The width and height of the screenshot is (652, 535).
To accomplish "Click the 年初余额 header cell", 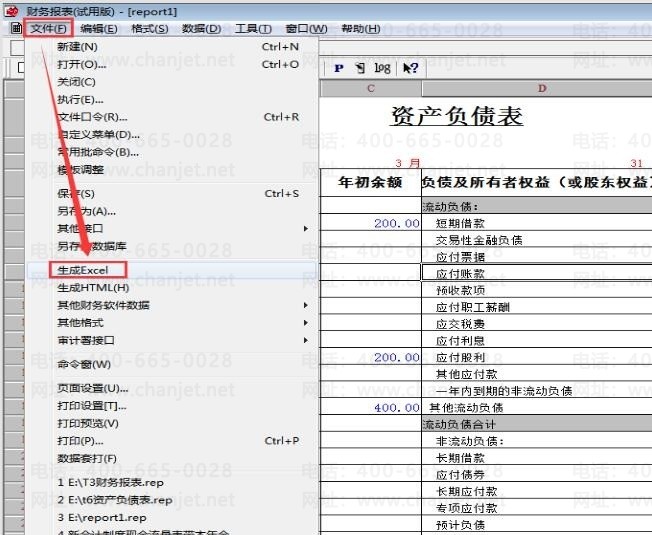I will tap(370, 182).
